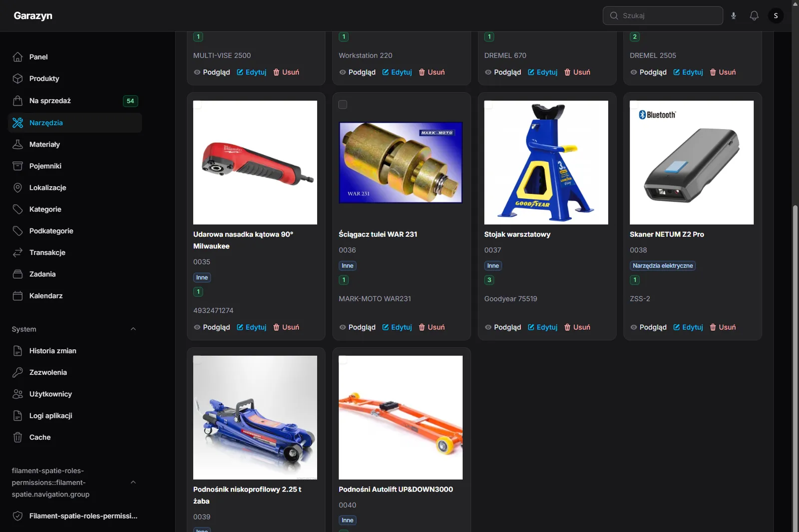Click Podgląd for Ściągacz tulei WAR 231

(x=357, y=327)
